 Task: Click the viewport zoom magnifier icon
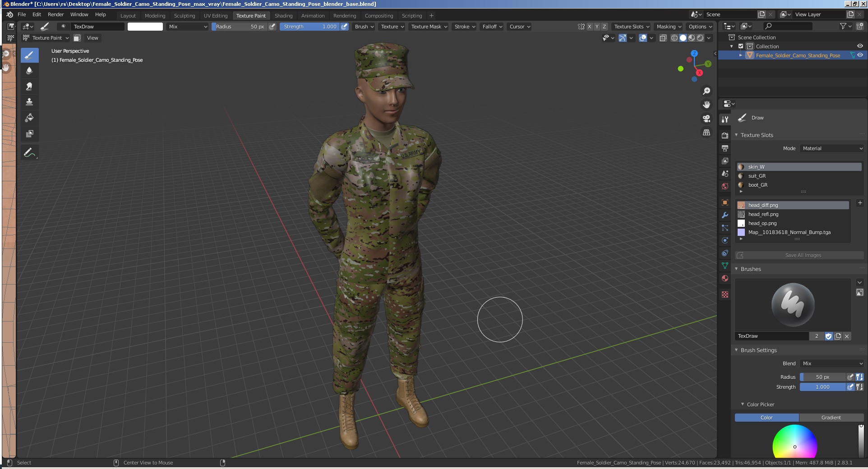click(706, 91)
